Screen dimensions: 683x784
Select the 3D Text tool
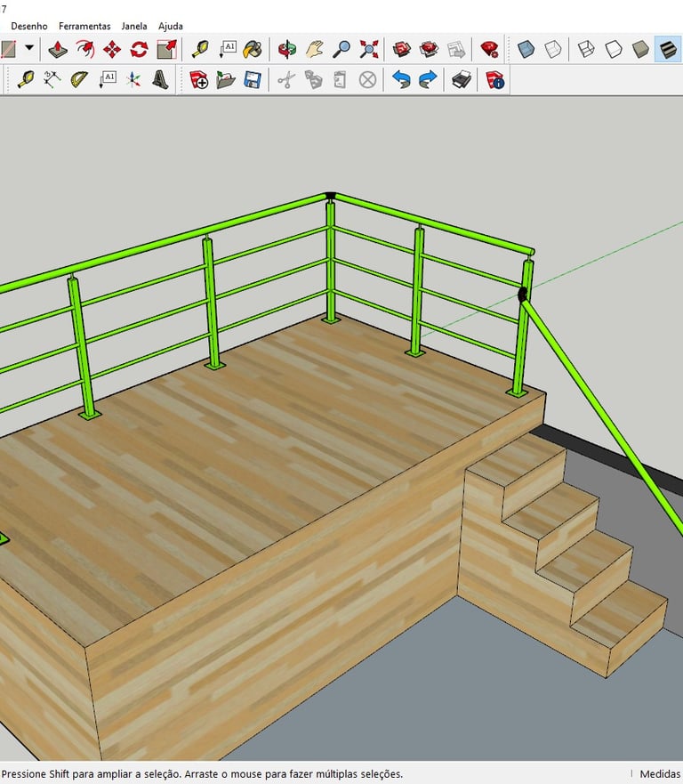(160, 79)
